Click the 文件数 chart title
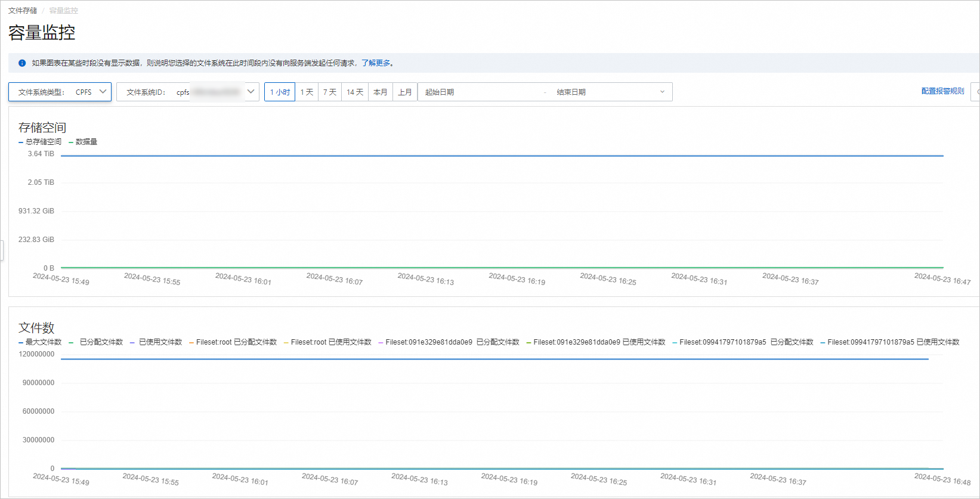The width and height of the screenshot is (980, 499). (x=36, y=328)
